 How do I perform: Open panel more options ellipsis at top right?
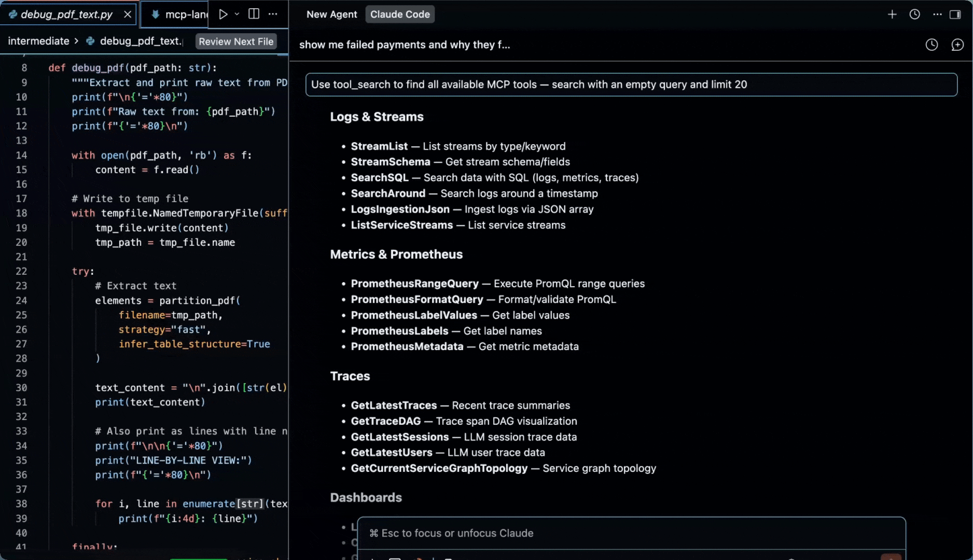pos(937,15)
